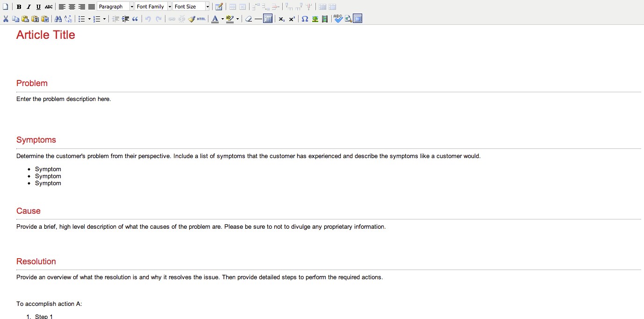Toggle italic formatting
Image resolution: width=644 pixels, height=319 pixels.
point(29,7)
